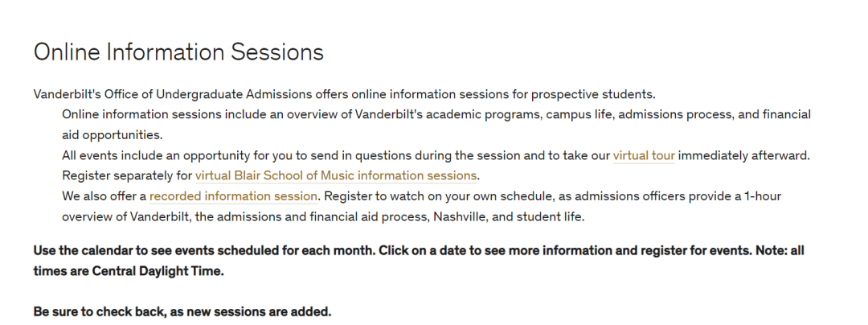The height and width of the screenshot is (325, 868).
Task: Click the words 'Register separately for'
Action: point(127,176)
